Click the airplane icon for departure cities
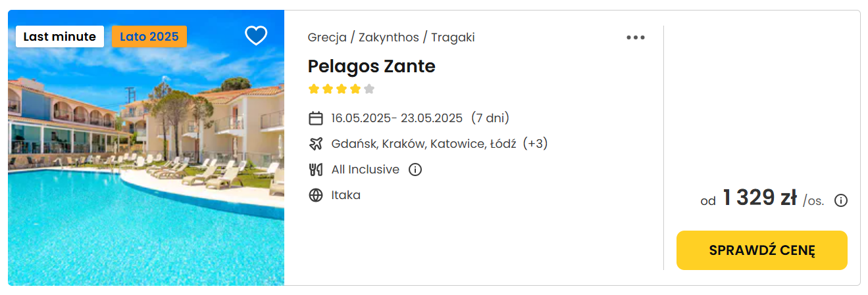The width and height of the screenshot is (868, 295). click(316, 143)
